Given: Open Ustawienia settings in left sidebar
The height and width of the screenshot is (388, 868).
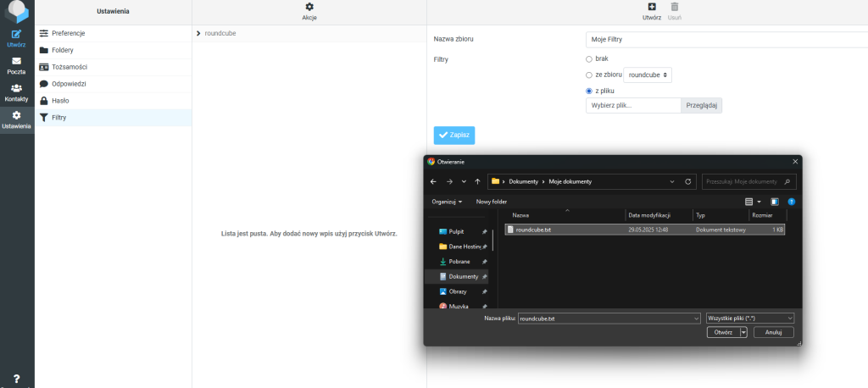Looking at the screenshot, I should point(17,119).
